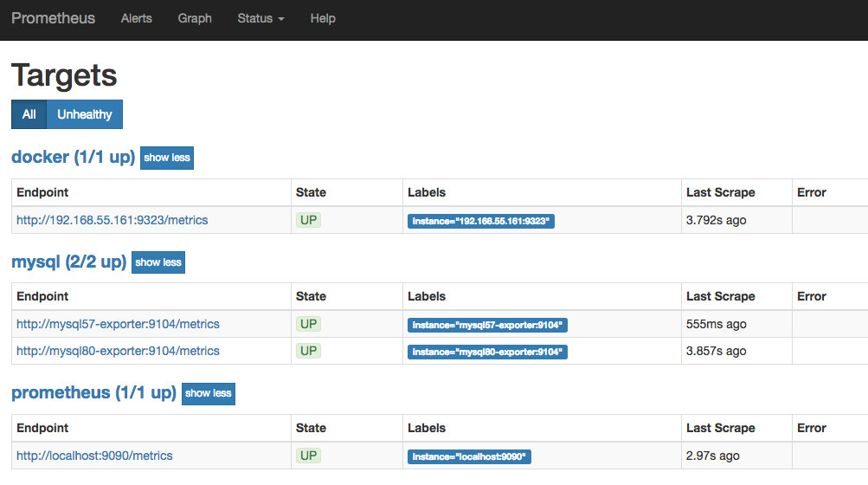Image resolution: width=868 pixels, height=485 pixels.
Task: Select the 3.857s ago last scrape value
Action: click(716, 351)
